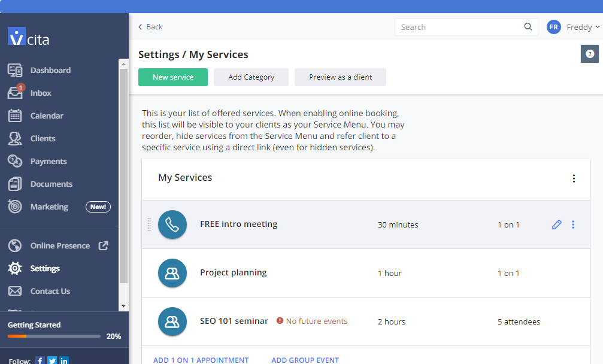
Task: Edit the FREE intro meeting with the pencil icon
Action: pyautogui.click(x=556, y=225)
